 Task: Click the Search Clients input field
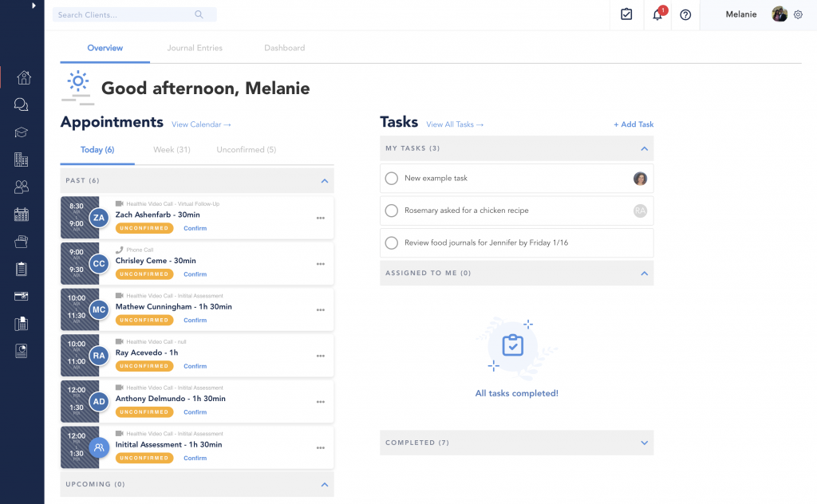click(134, 14)
